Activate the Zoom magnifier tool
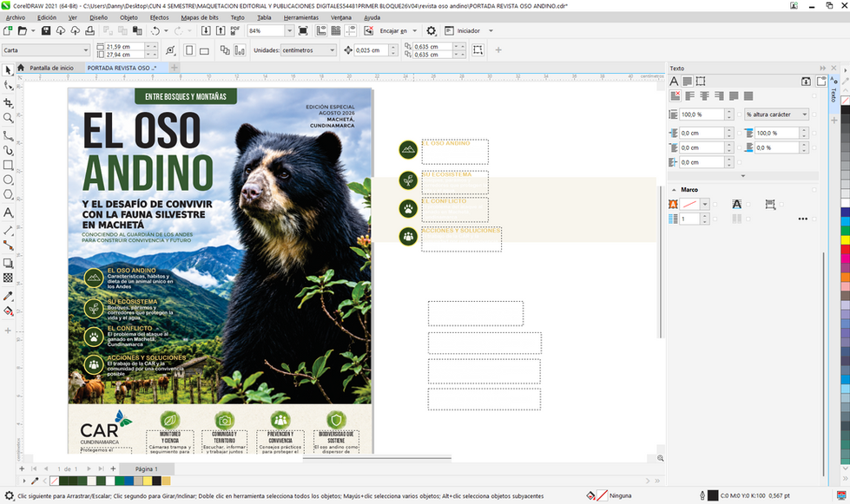The width and height of the screenshot is (850, 504). (x=8, y=118)
